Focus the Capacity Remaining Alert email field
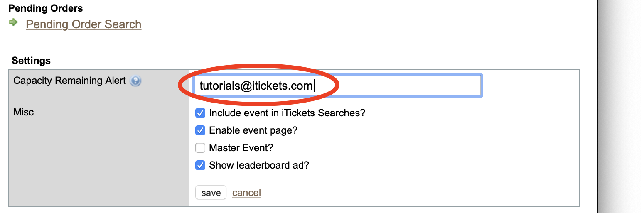644x213 pixels. 337,86
